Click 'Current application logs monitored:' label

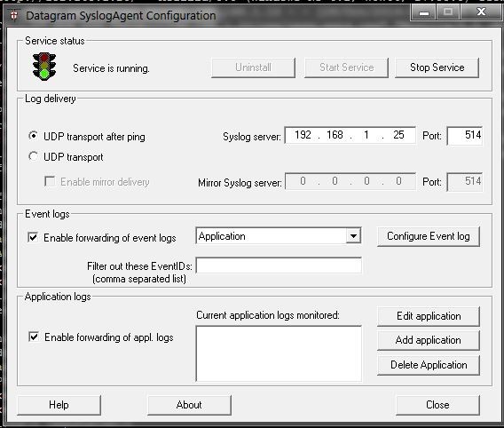(x=268, y=315)
